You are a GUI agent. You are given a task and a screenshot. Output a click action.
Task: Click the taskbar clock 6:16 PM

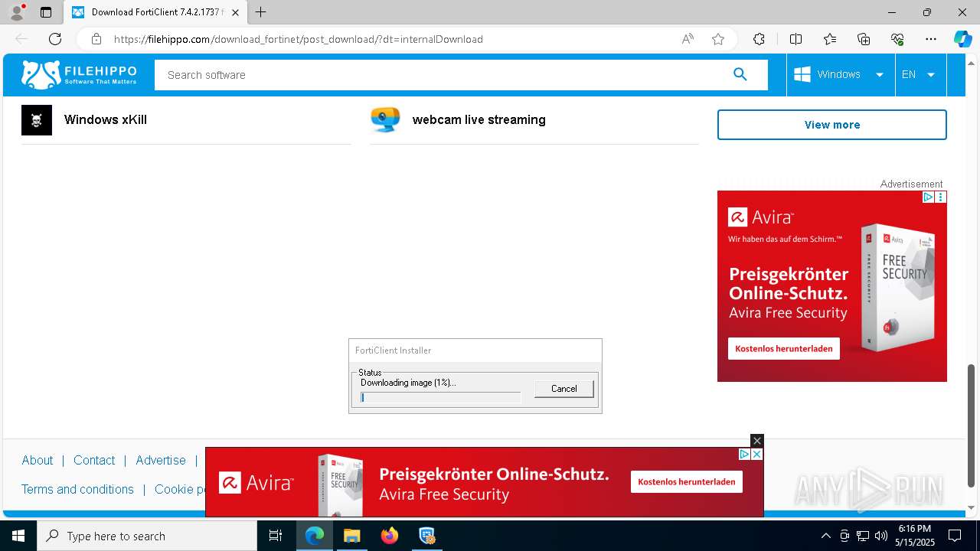[914, 528]
